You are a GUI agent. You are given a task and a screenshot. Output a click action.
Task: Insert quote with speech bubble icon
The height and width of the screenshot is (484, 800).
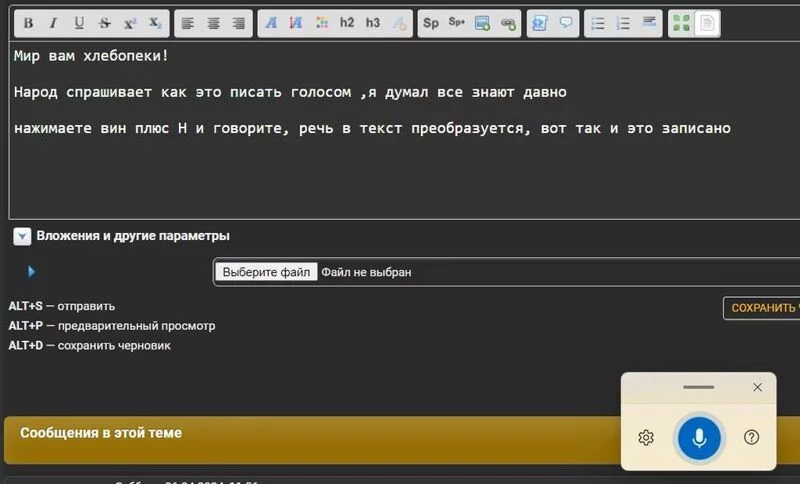pos(566,23)
